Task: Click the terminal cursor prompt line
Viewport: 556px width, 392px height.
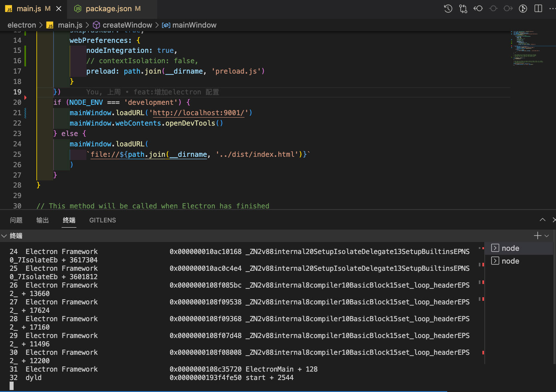Action: coord(12,386)
